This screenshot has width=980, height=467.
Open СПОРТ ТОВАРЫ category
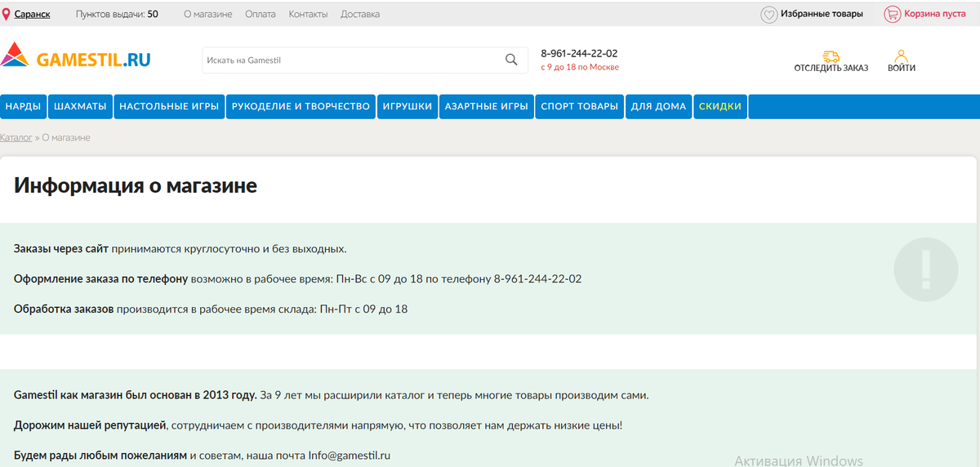click(580, 106)
